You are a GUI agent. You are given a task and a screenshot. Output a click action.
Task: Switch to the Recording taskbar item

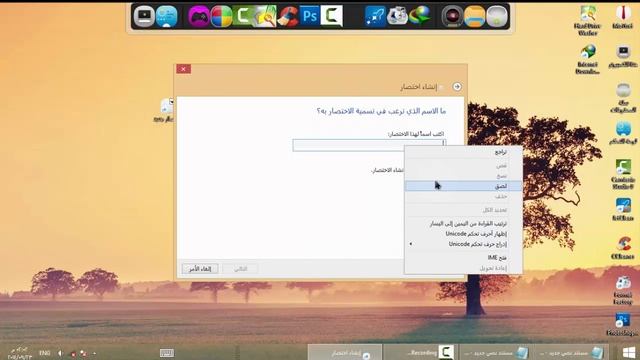click(x=420, y=352)
